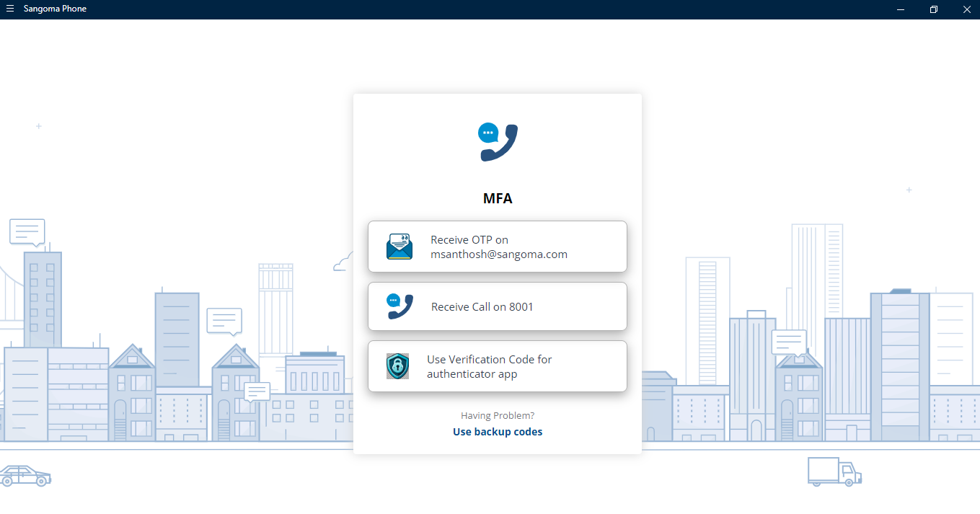Viewport: 980px width, 514px height.
Task: Click the shield lock authenticator icon
Action: (x=397, y=366)
